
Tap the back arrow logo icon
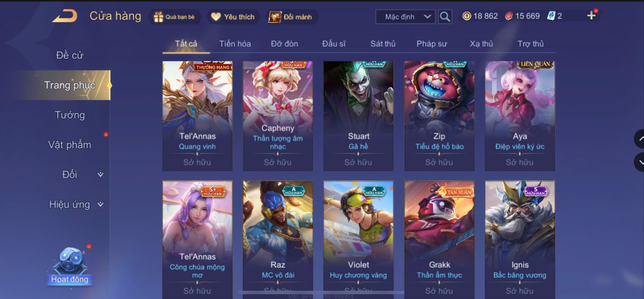coord(65,16)
